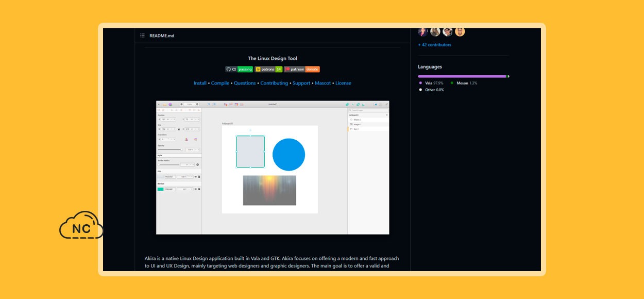Select the Image 0 layer

point(368,124)
